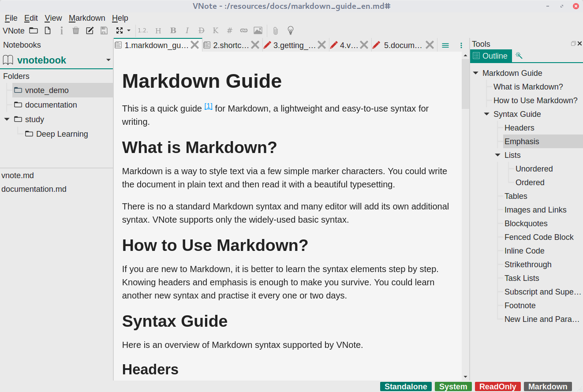Toggle italic formatting

point(187,30)
